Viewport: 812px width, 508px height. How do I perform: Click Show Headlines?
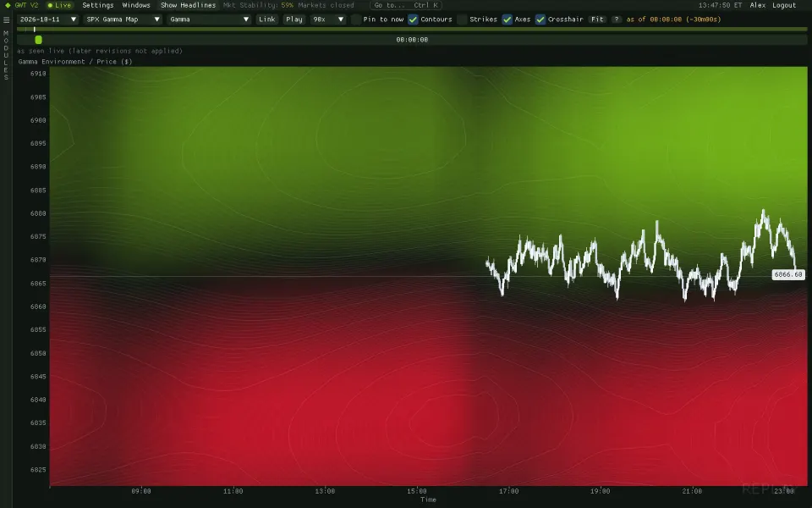coord(188,5)
